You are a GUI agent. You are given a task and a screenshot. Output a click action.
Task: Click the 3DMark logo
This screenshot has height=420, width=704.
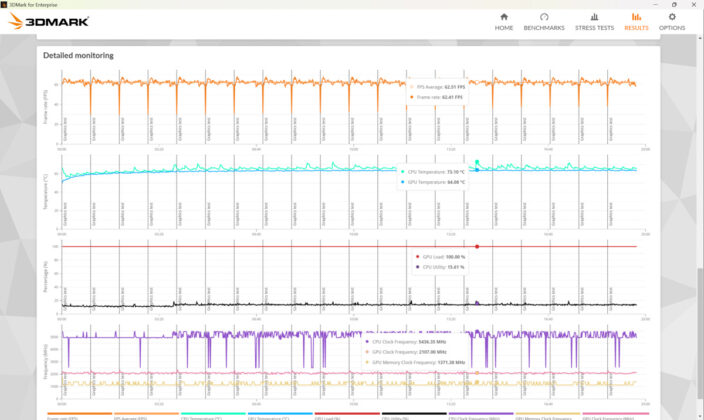pyautogui.click(x=48, y=21)
